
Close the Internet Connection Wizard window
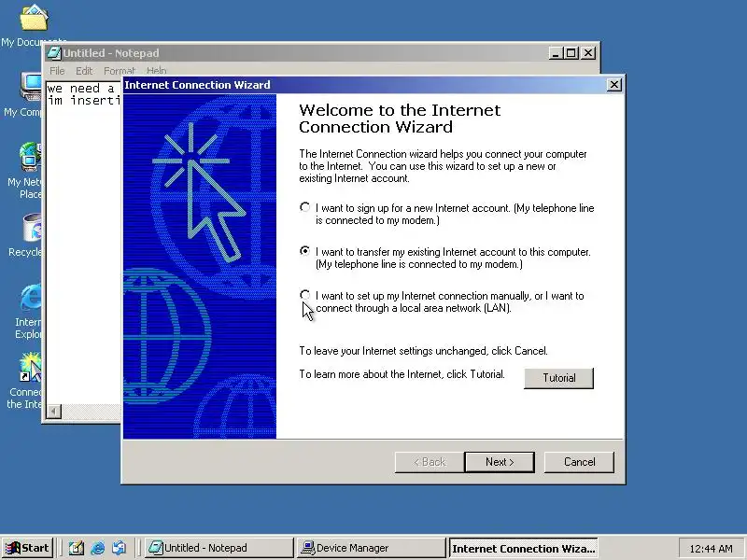coord(614,85)
